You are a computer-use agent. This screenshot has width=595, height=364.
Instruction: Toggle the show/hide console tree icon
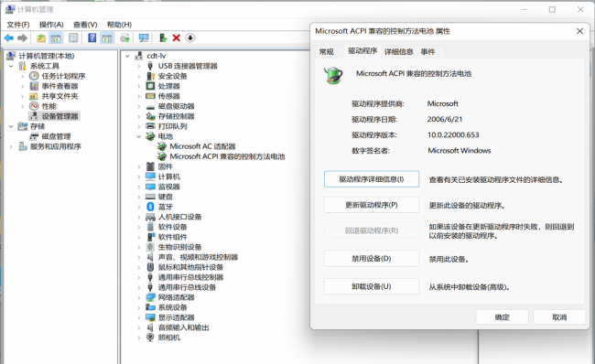click(56, 37)
